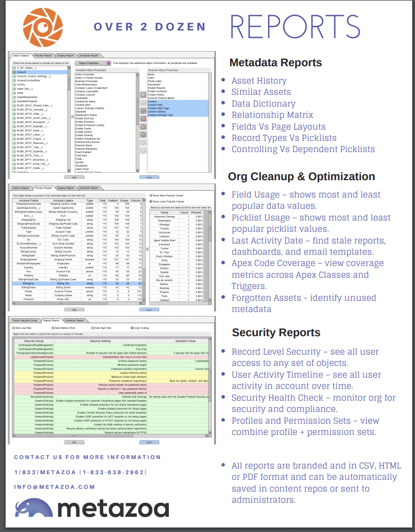Open Display Report tab in top dialog
This screenshot has height=532, width=415.
click(66, 56)
